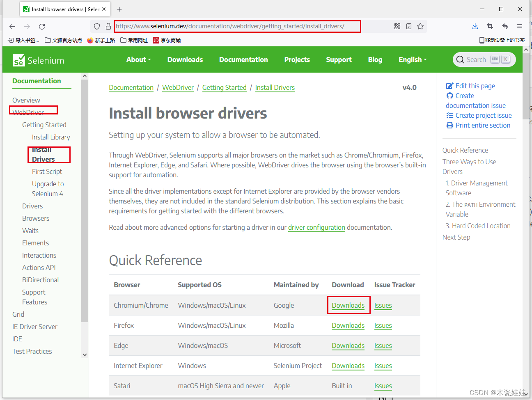Select IE Driver Server in the sidebar

(35, 327)
